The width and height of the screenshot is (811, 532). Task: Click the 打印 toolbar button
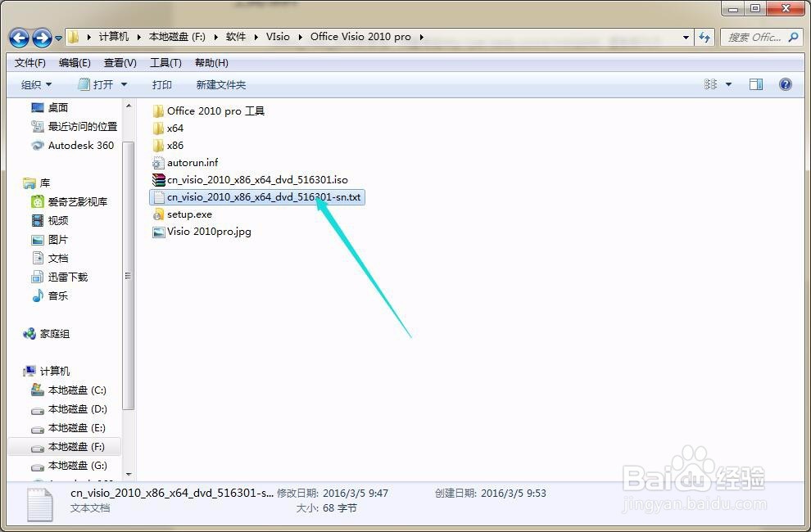pos(162,85)
